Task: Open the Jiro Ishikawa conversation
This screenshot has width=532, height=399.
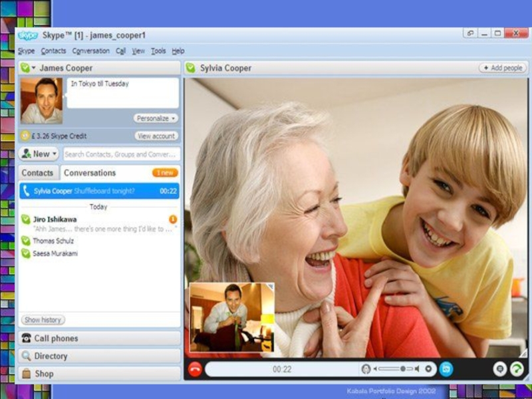Action: click(99, 224)
